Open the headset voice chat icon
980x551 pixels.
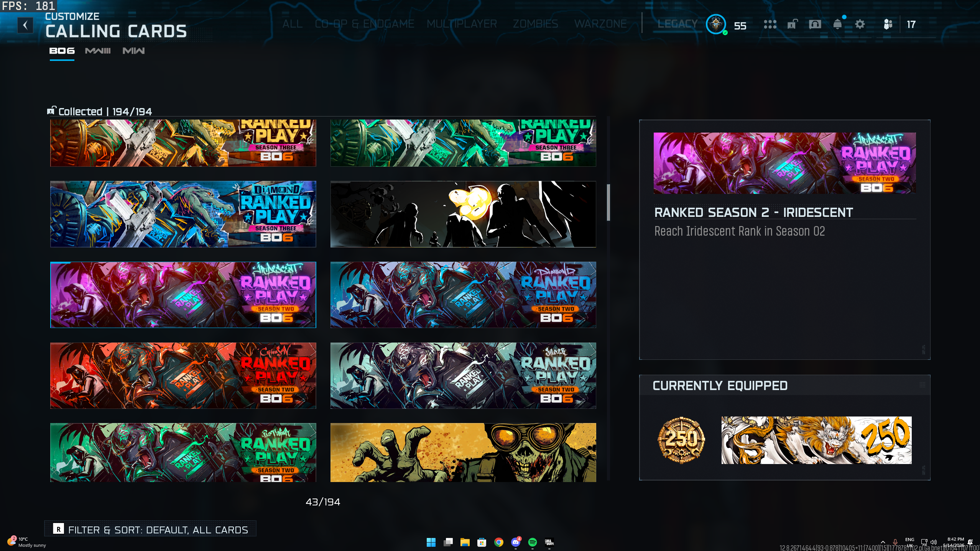(x=815, y=25)
